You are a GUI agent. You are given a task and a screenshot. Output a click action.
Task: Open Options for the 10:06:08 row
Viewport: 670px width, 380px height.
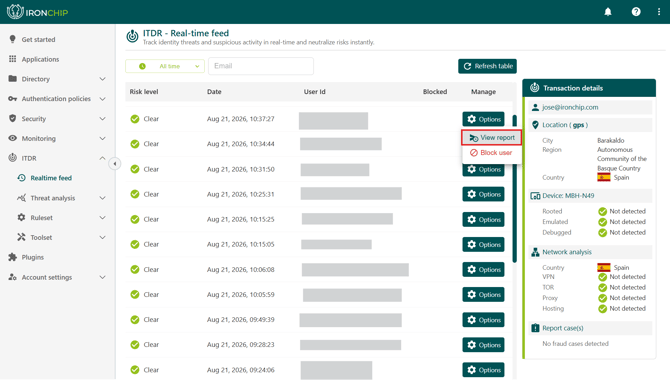(x=483, y=269)
